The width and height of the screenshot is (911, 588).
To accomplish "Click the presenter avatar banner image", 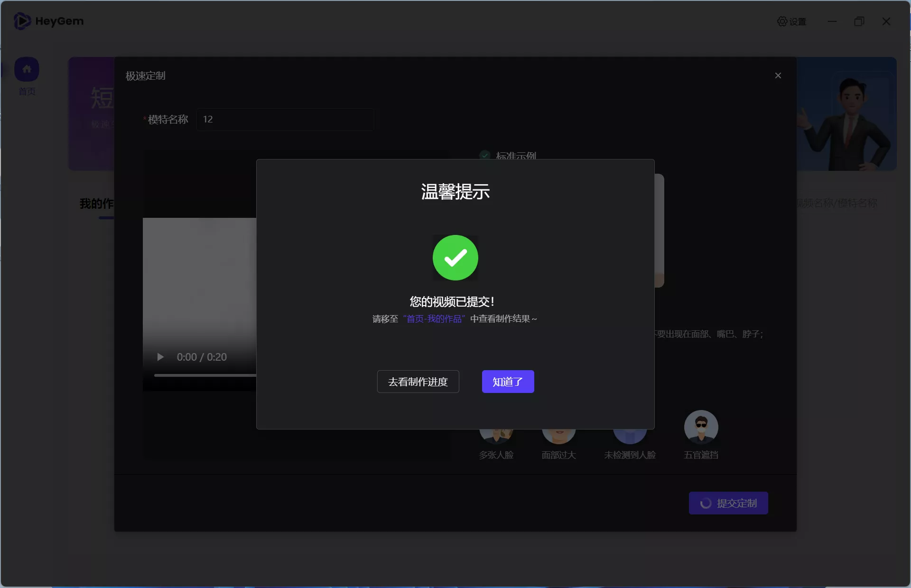I will pyautogui.click(x=847, y=114).
